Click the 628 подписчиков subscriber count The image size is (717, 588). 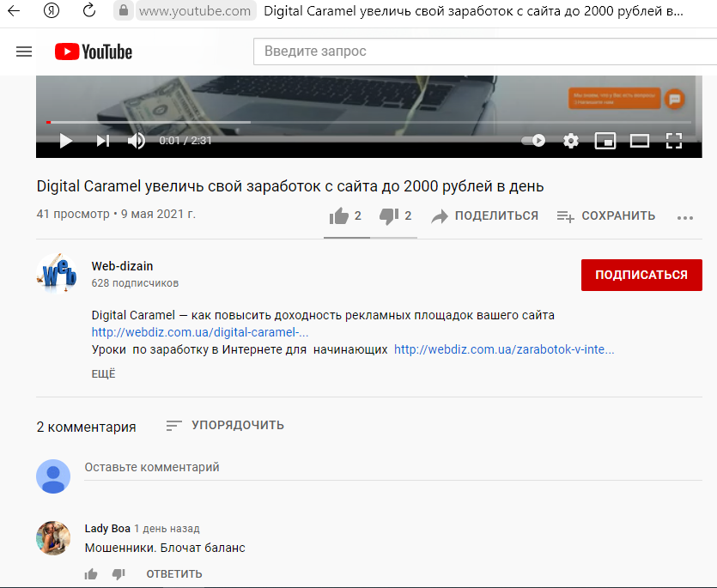135,283
